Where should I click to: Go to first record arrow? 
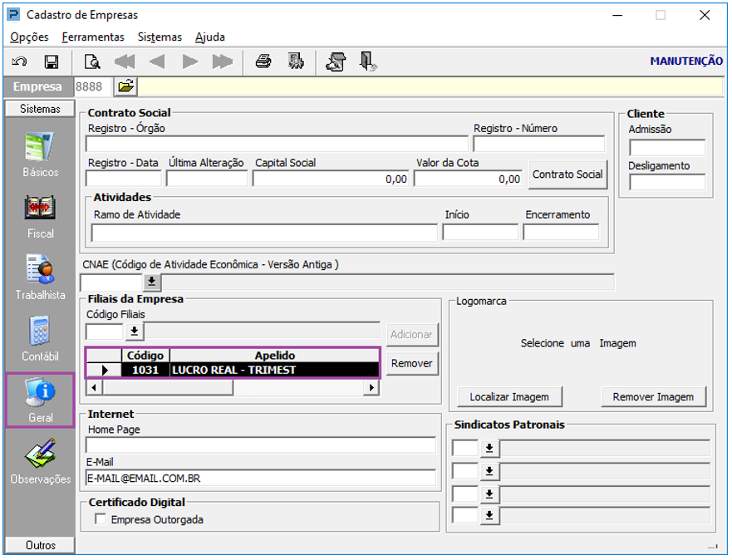[125, 61]
